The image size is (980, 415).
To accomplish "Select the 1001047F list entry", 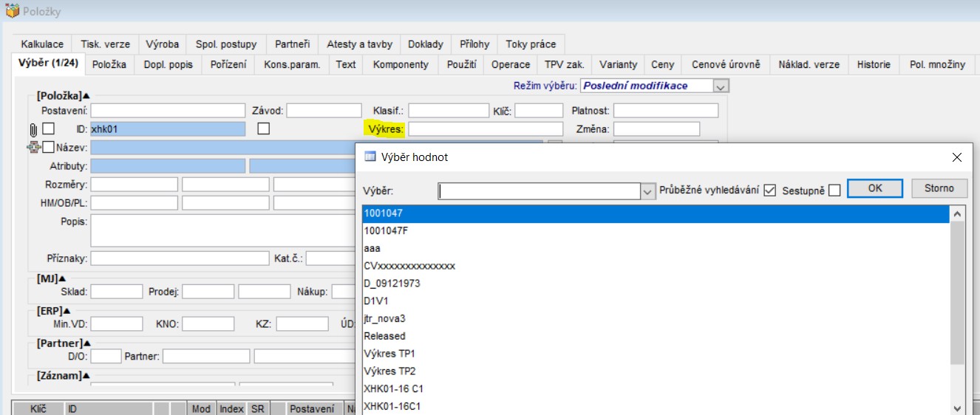I will [x=655, y=230].
